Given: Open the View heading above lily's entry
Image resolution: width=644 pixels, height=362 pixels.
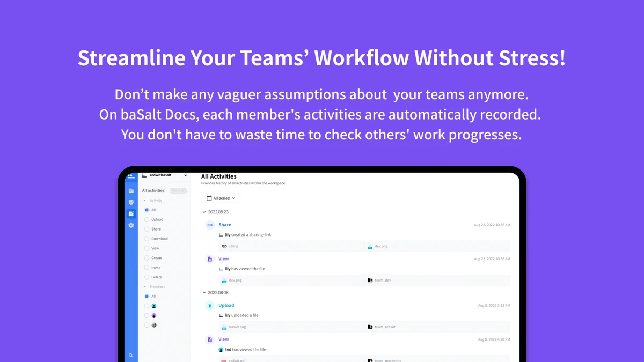Looking at the screenshot, I should 224,259.
